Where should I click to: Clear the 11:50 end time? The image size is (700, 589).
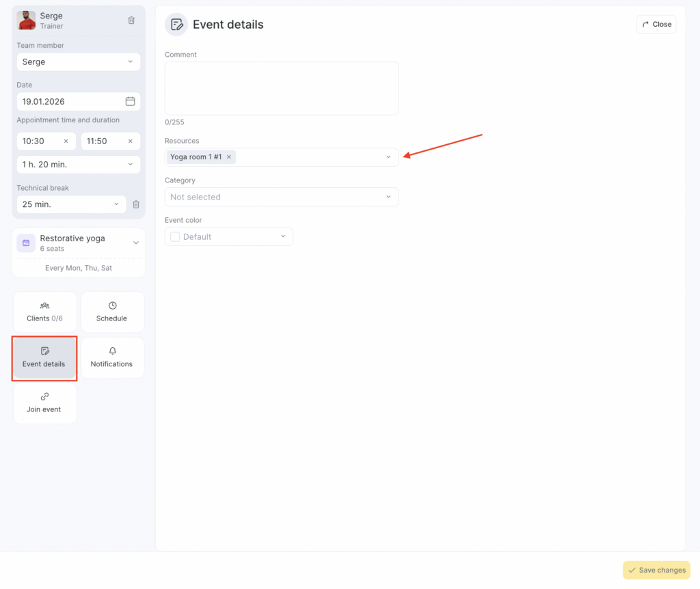pyautogui.click(x=130, y=141)
